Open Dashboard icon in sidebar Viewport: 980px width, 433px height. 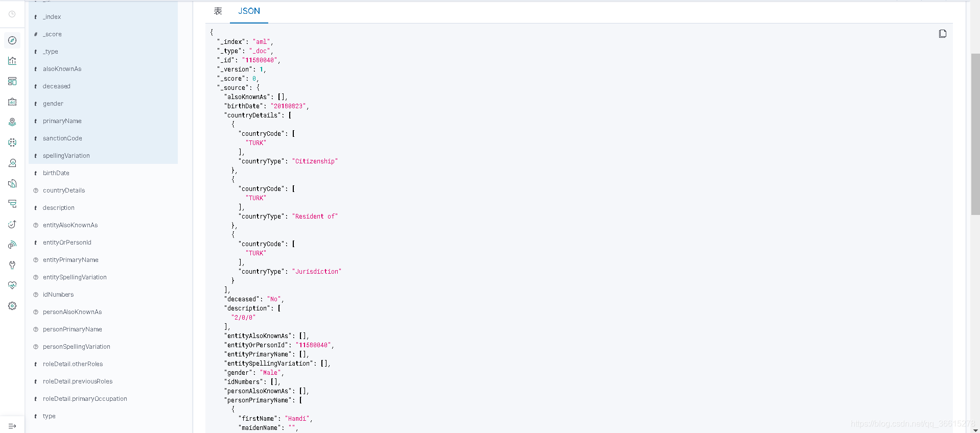pos(12,81)
